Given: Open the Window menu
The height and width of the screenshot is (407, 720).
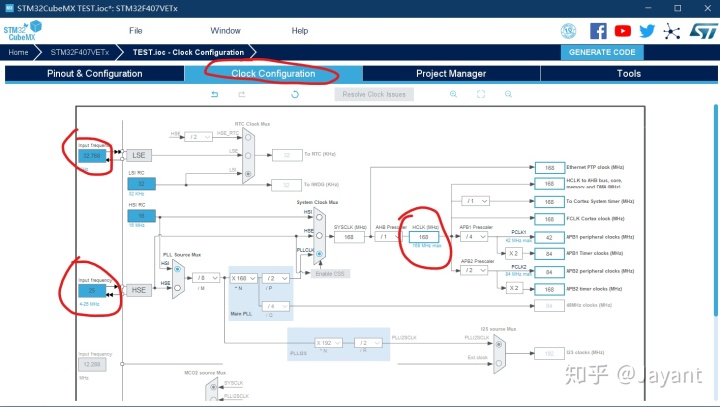Looking at the screenshot, I should click(225, 31).
